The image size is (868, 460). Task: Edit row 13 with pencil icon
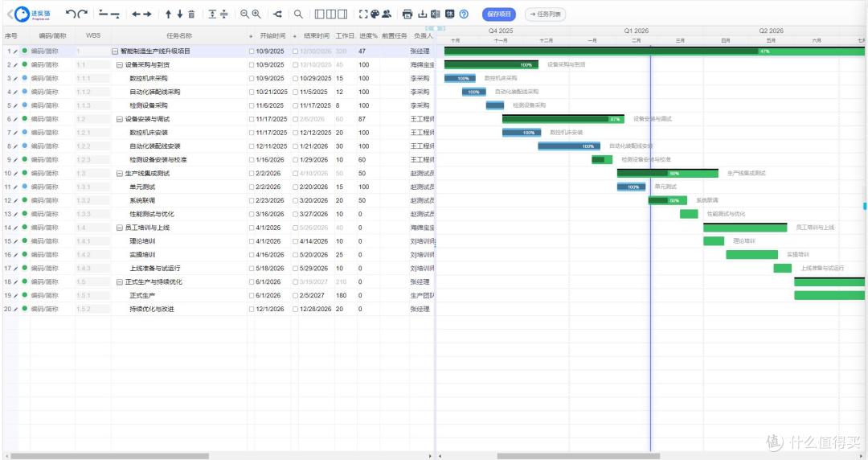pos(15,214)
